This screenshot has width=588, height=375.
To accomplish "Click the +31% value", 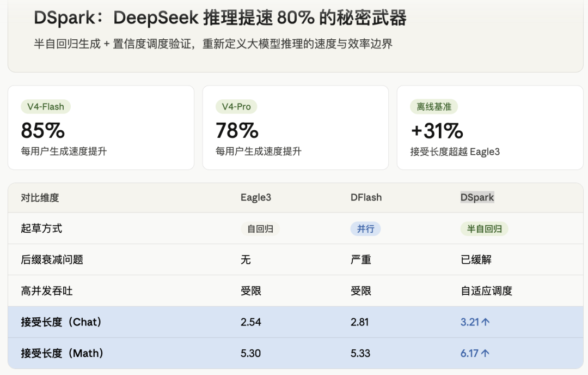I will (x=437, y=131).
